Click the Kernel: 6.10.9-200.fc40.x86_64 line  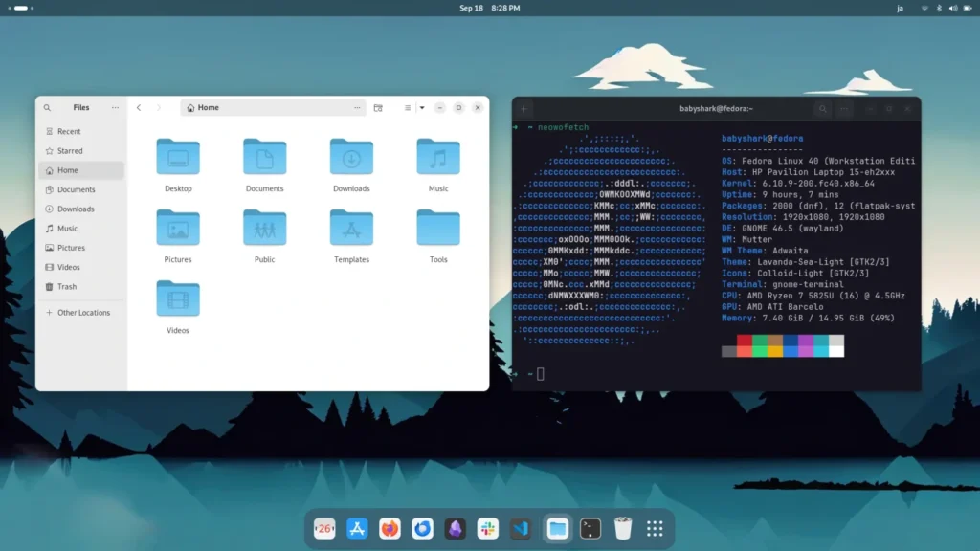[798, 184]
